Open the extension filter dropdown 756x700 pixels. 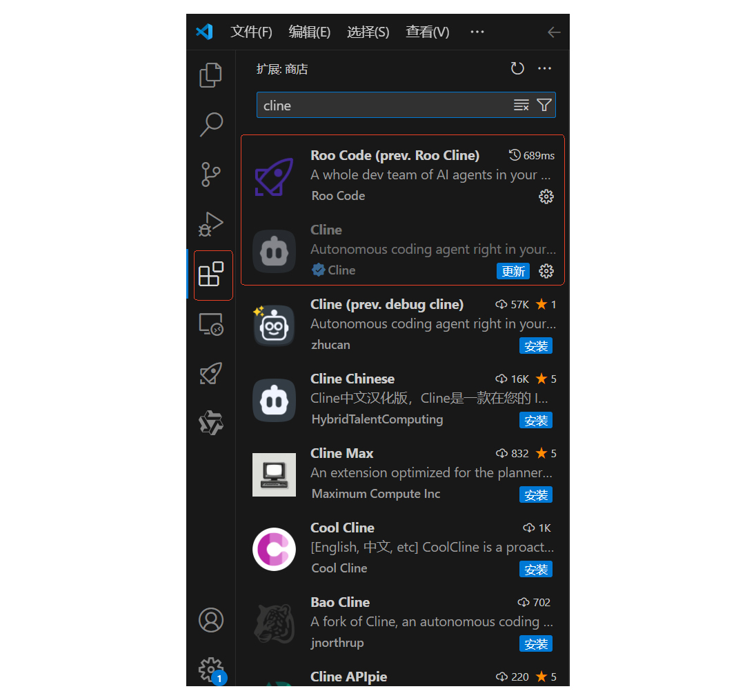[x=544, y=105]
